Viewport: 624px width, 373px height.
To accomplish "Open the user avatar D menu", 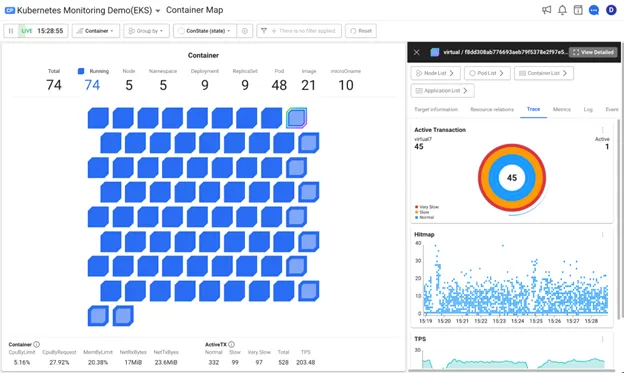I will (x=611, y=10).
